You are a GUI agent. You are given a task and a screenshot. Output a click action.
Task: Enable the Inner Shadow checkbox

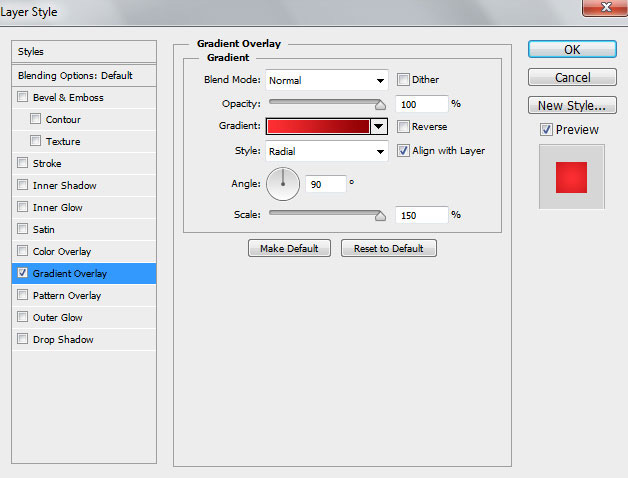point(22,185)
